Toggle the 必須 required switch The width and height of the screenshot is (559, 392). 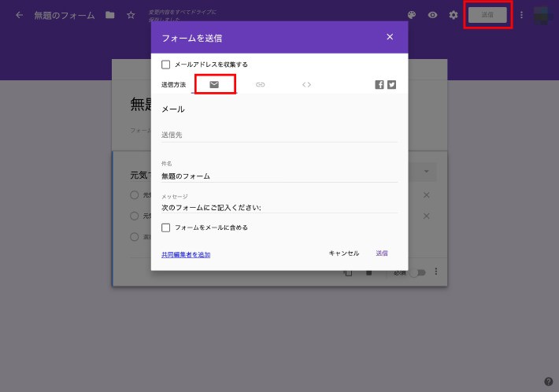[x=417, y=272]
